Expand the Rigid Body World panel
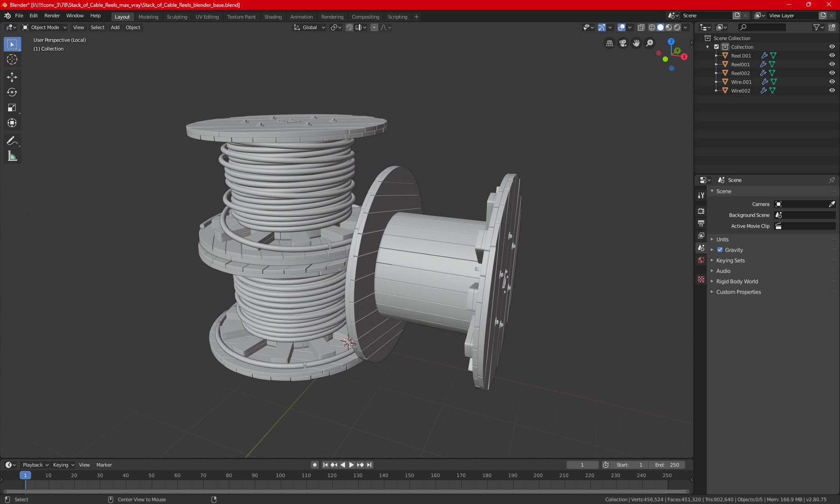The width and height of the screenshot is (840, 504). pyautogui.click(x=737, y=281)
